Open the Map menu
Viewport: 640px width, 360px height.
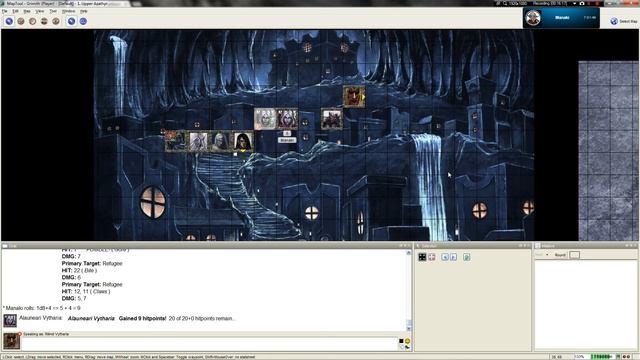point(27,11)
